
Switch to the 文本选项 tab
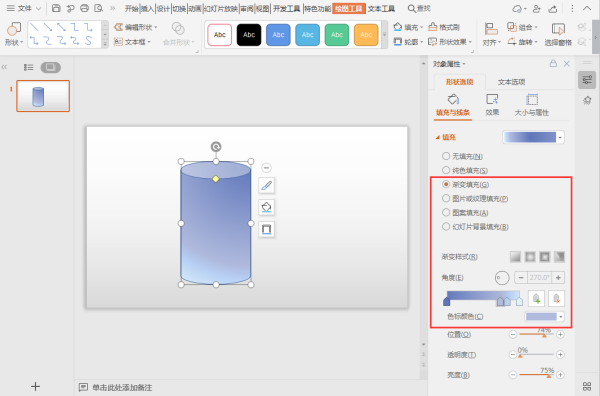pyautogui.click(x=511, y=82)
